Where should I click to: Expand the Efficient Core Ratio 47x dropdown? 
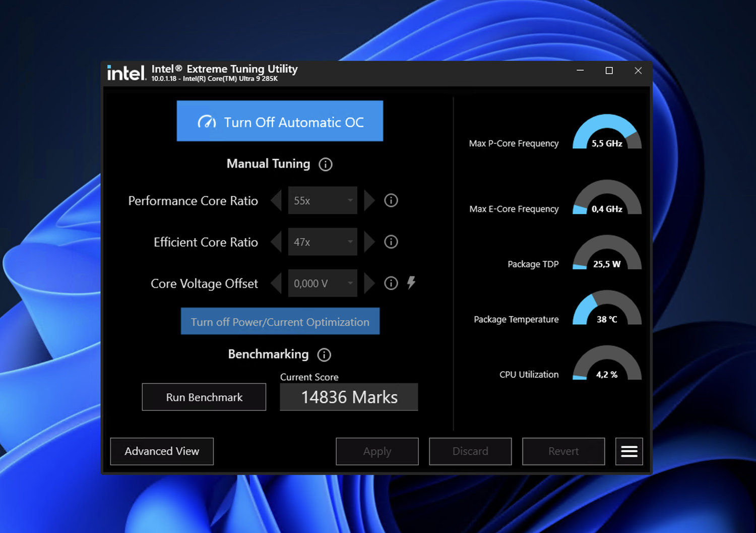click(323, 242)
